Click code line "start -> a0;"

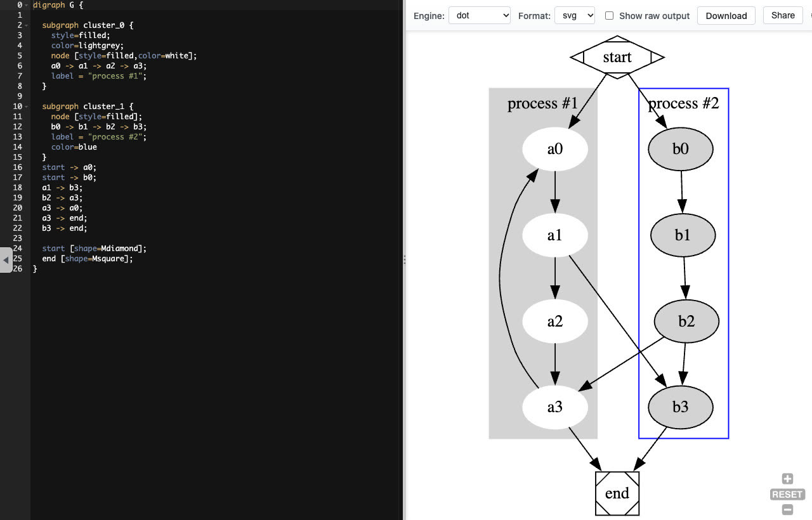point(70,167)
